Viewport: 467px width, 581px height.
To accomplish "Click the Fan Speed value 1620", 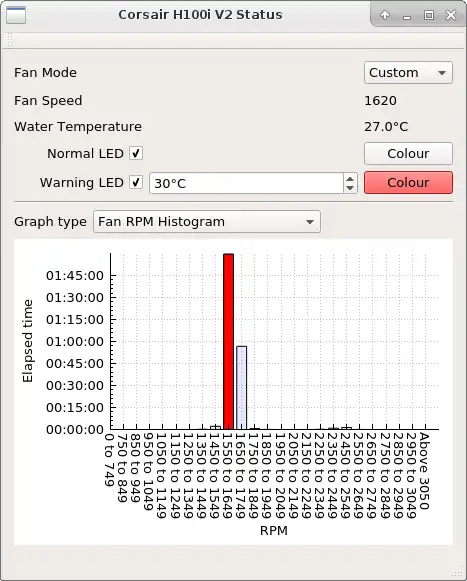I will [380, 100].
